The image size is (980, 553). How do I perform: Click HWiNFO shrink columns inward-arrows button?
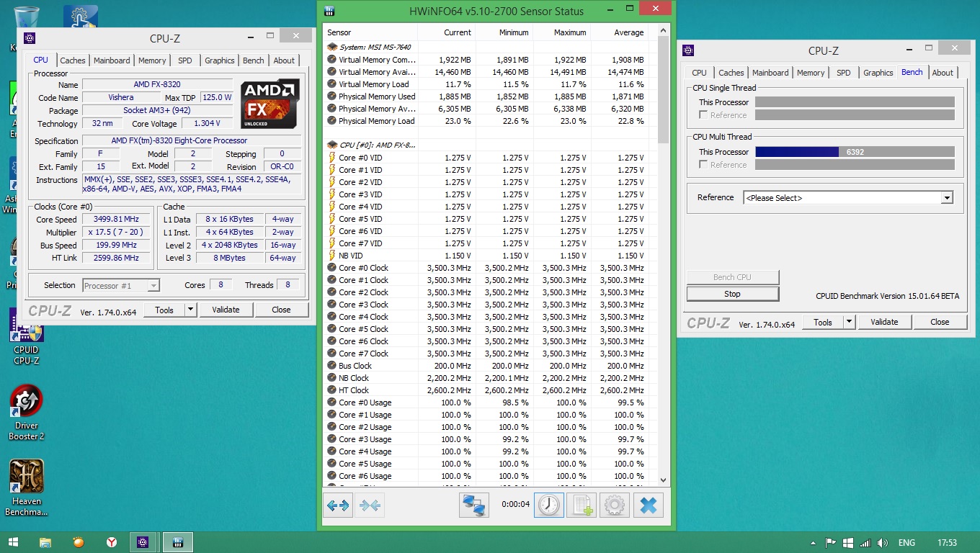pyautogui.click(x=370, y=505)
